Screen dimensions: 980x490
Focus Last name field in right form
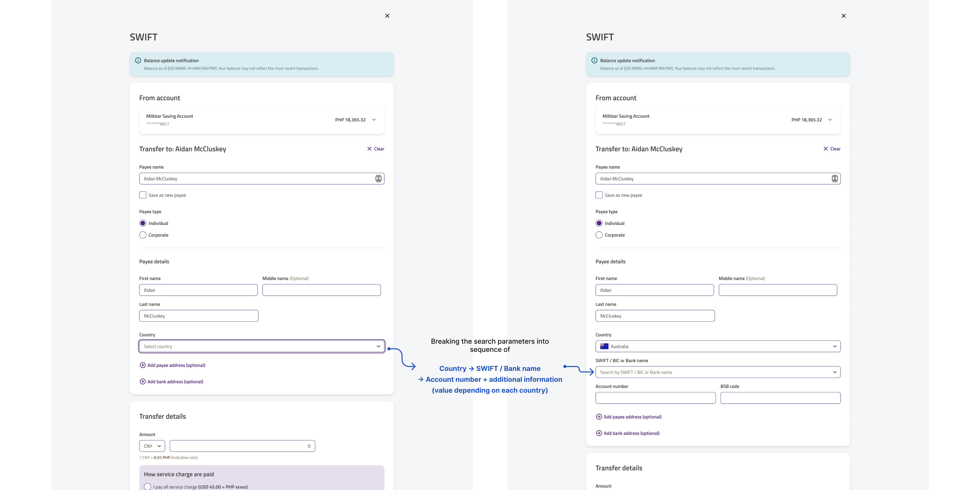pyautogui.click(x=655, y=316)
